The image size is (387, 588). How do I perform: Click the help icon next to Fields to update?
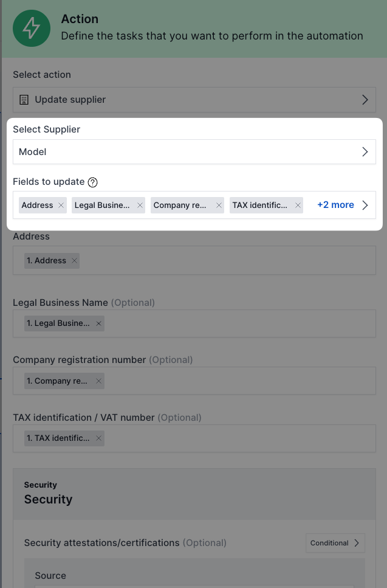(x=93, y=182)
